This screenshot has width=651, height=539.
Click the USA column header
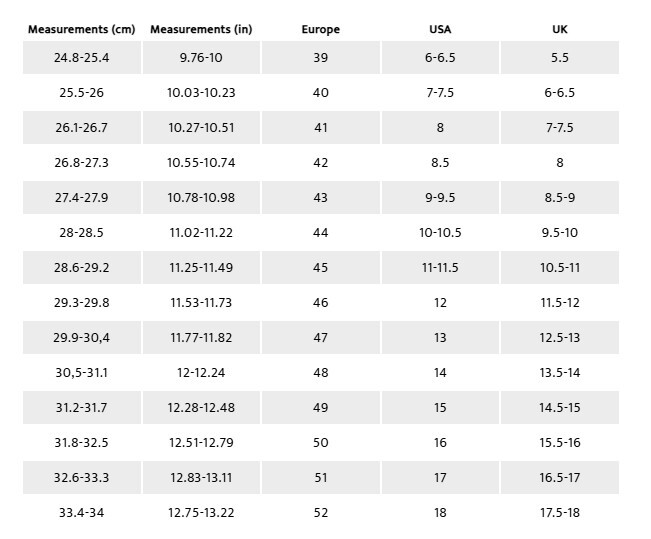tap(440, 29)
